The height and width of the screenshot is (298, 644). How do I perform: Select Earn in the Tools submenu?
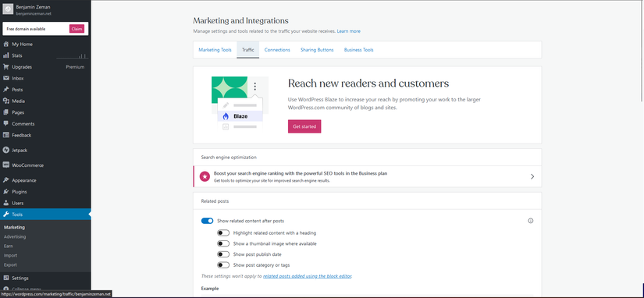tap(9, 246)
